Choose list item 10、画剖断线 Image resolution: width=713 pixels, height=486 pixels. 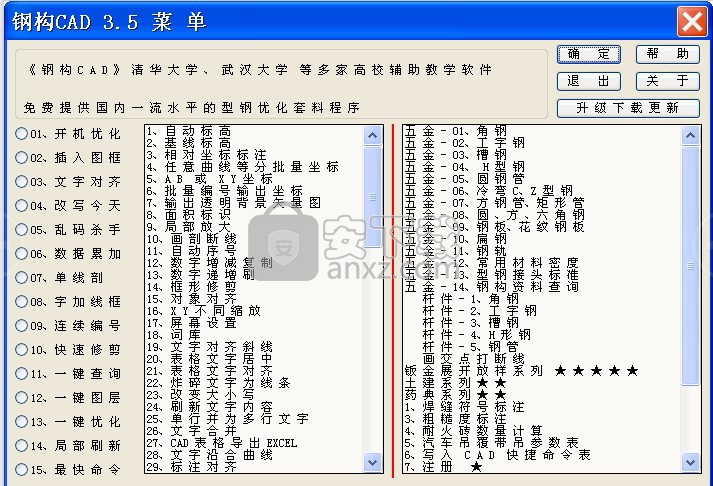click(x=191, y=239)
